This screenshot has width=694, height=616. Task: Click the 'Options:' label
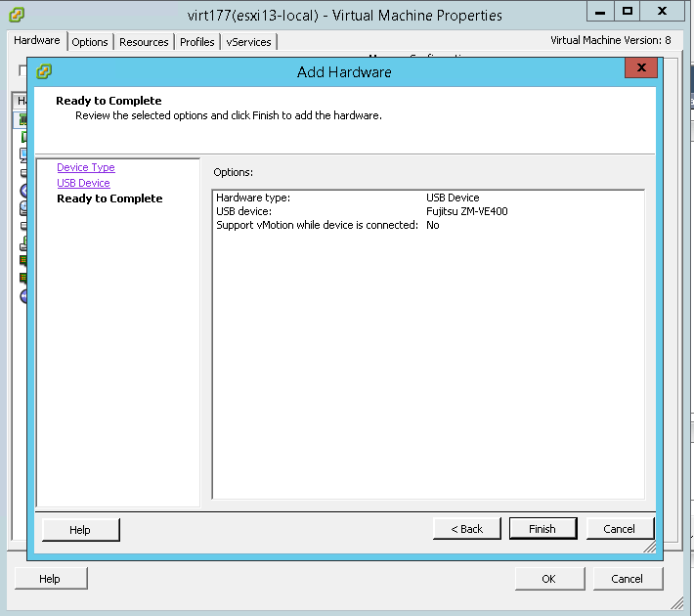234,172
